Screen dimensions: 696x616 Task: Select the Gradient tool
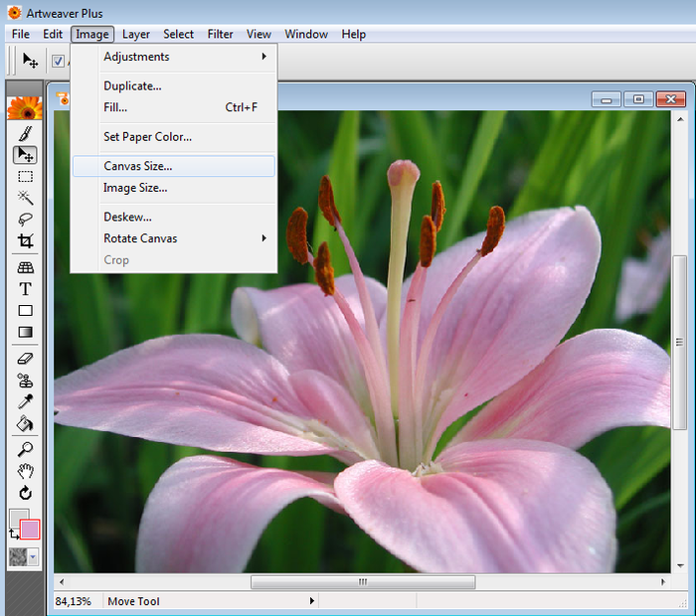25,332
